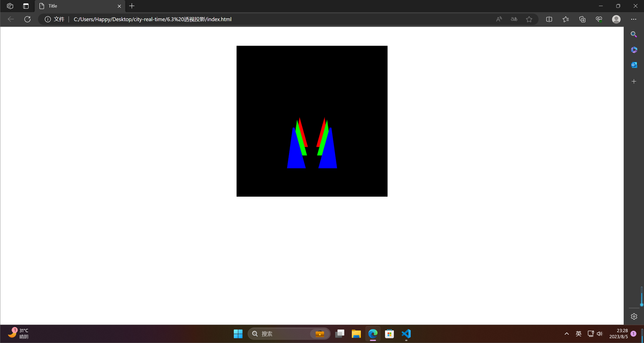Open the Favorites list panel

coord(566,19)
